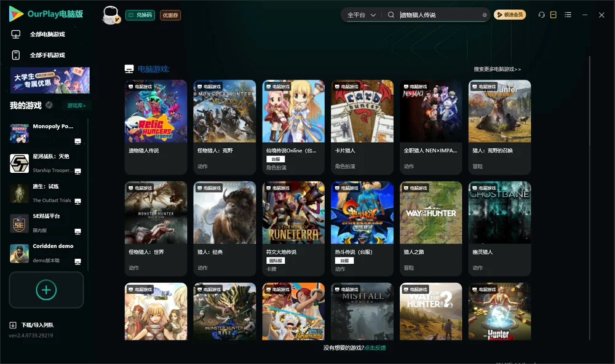Open Way of the Hunter 猎人之路 thumbnail
Viewport: 615px width, 364px height.
[431, 213]
